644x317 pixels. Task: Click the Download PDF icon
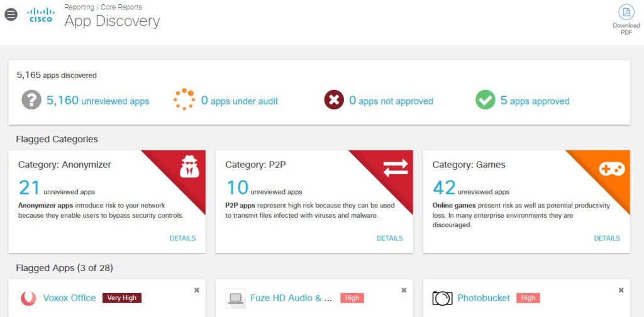(x=626, y=13)
